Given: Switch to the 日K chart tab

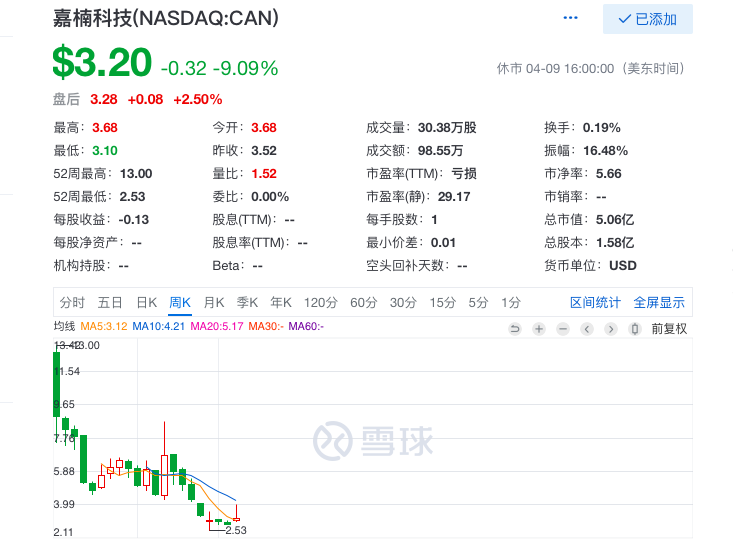Looking at the screenshot, I should (146, 303).
